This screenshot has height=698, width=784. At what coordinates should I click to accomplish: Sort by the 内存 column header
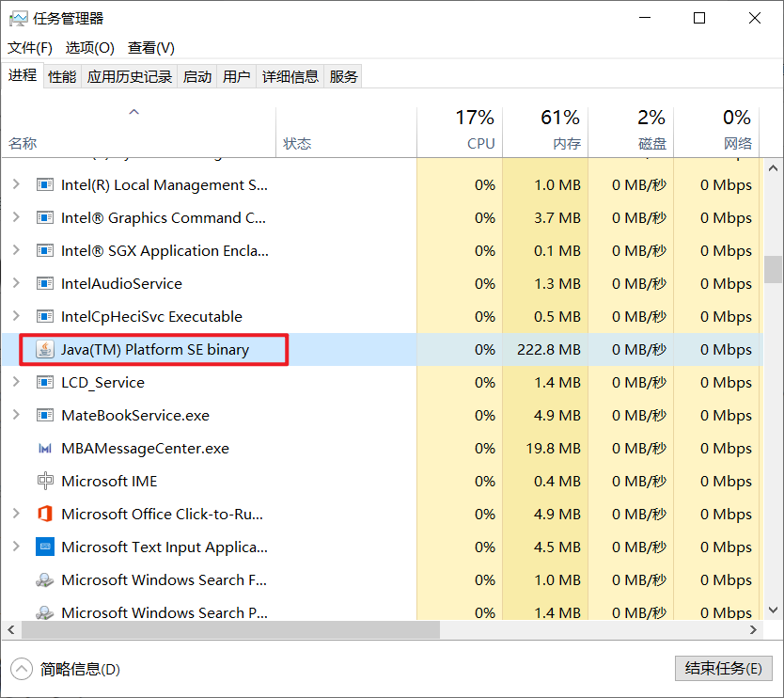(x=545, y=132)
